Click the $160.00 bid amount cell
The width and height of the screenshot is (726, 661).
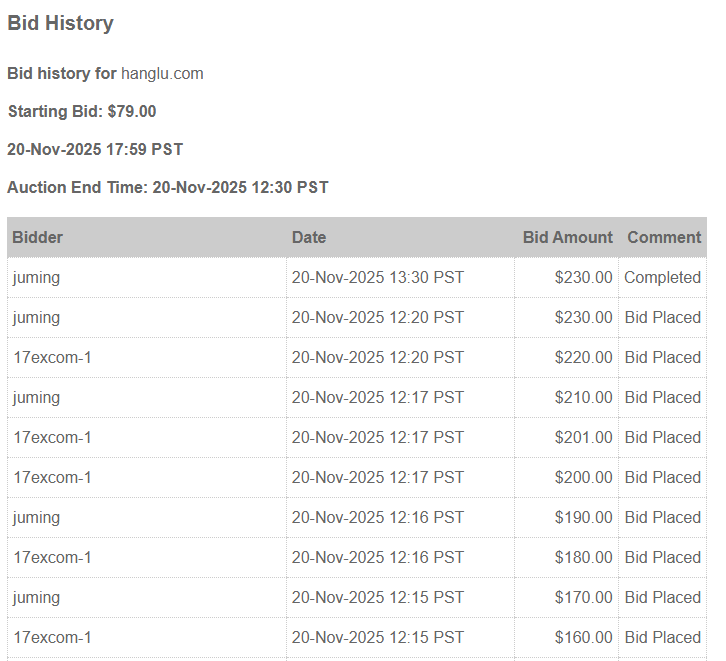pyautogui.click(x=584, y=637)
